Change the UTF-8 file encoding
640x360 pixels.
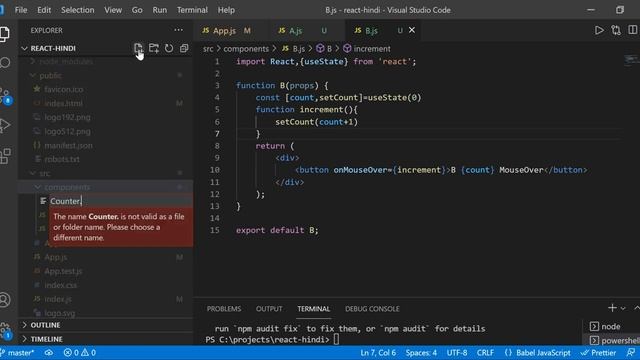(x=457, y=353)
